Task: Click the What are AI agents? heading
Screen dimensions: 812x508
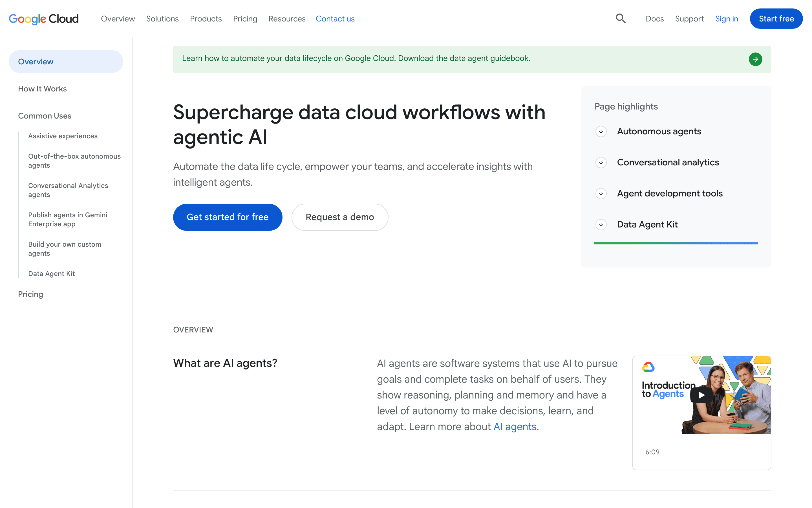Action: click(x=225, y=363)
